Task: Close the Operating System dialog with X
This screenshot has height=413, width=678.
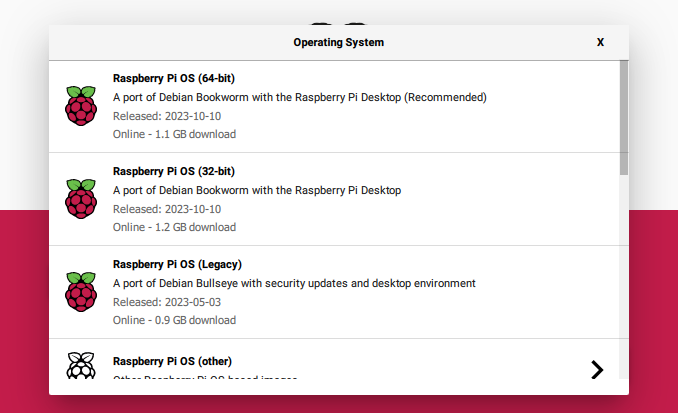Action: pyautogui.click(x=600, y=42)
